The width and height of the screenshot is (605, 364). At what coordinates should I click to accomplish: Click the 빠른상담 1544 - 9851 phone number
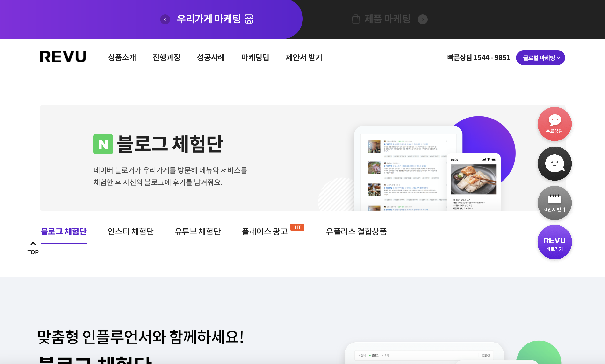click(x=479, y=58)
